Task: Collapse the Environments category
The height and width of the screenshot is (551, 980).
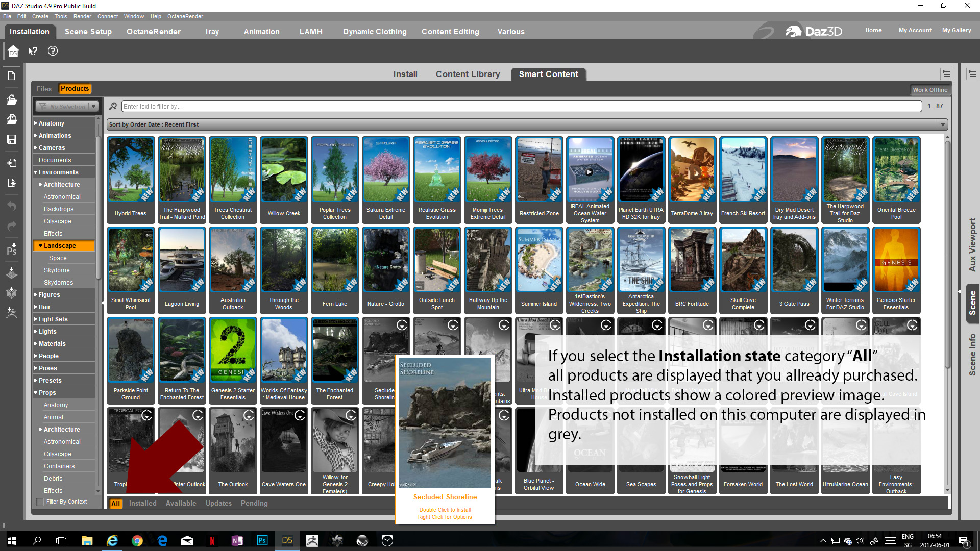Action: [x=58, y=172]
